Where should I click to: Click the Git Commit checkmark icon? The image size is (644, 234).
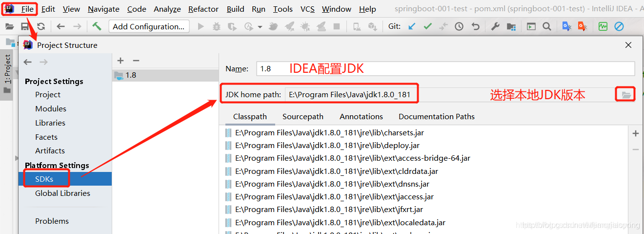coord(428,26)
